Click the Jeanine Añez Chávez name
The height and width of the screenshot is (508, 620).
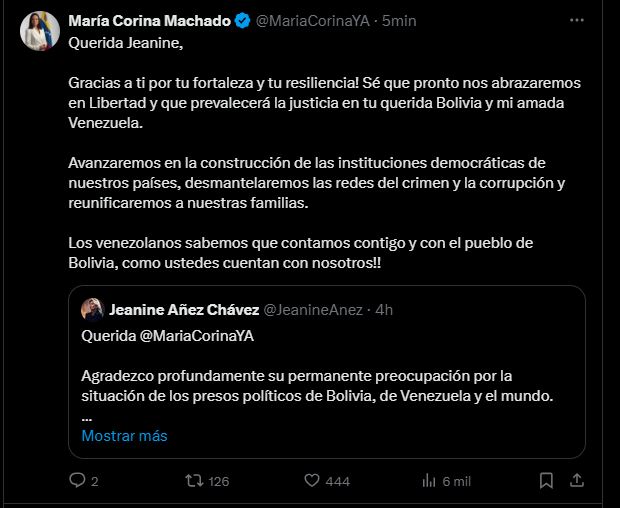click(183, 309)
